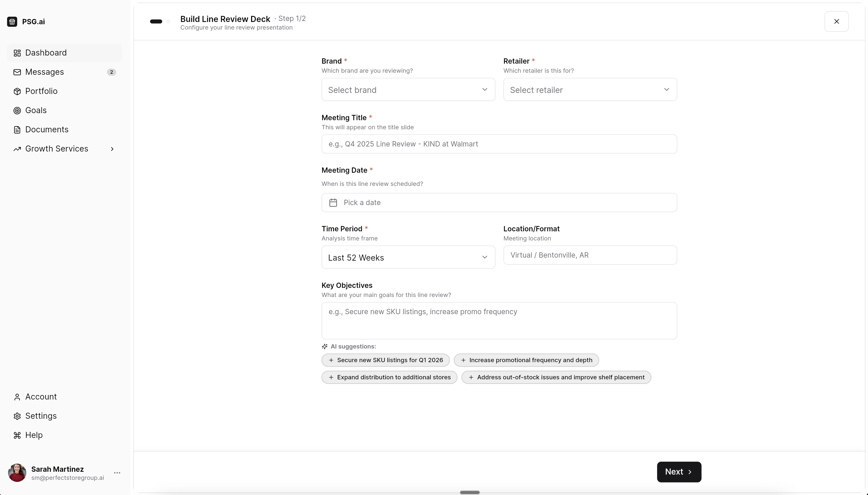Screen dimensions: 868x495
Task: Open the Goals section
Action: 36,110
